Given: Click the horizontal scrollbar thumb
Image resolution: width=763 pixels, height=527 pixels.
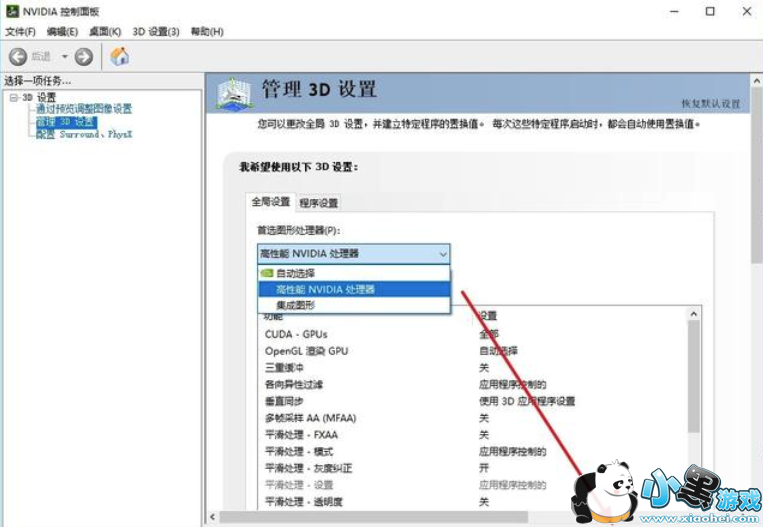Looking at the screenshot, I should coord(374,516).
